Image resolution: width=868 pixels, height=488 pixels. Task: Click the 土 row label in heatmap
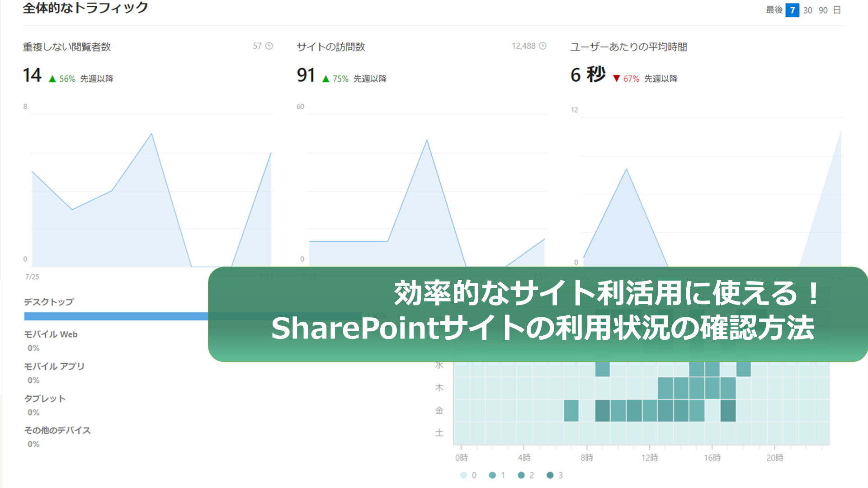439,433
